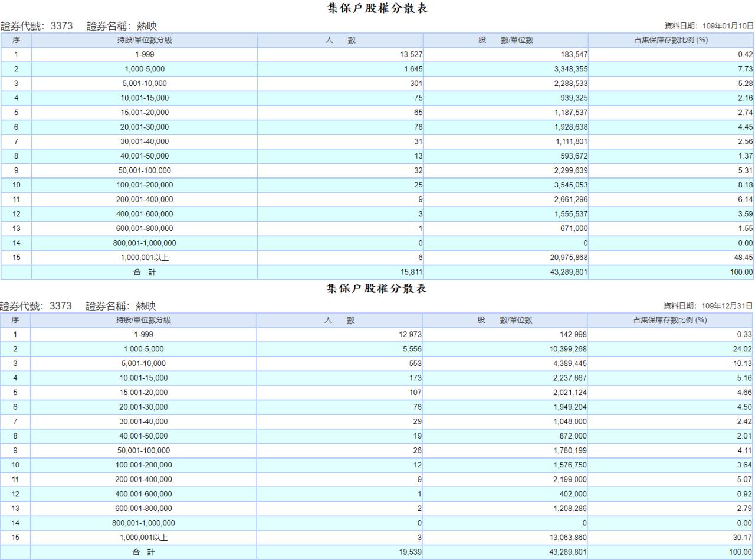
Task: Select the 資料日期 109年12月31日 label
Action: (708, 306)
